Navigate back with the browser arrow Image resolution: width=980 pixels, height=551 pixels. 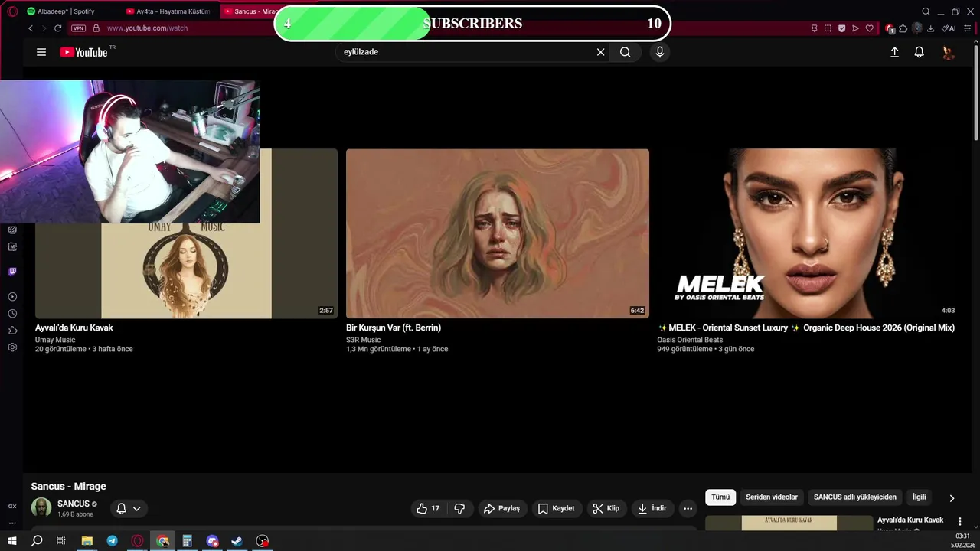pyautogui.click(x=31, y=28)
